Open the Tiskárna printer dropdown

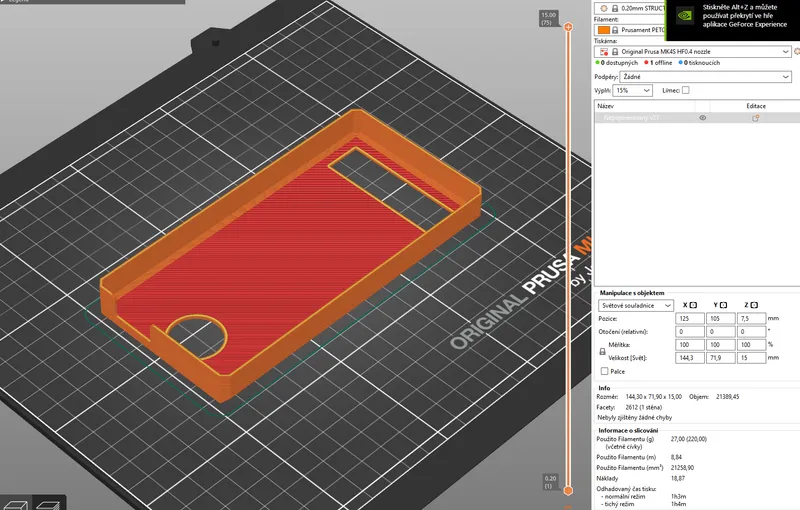click(x=693, y=52)
